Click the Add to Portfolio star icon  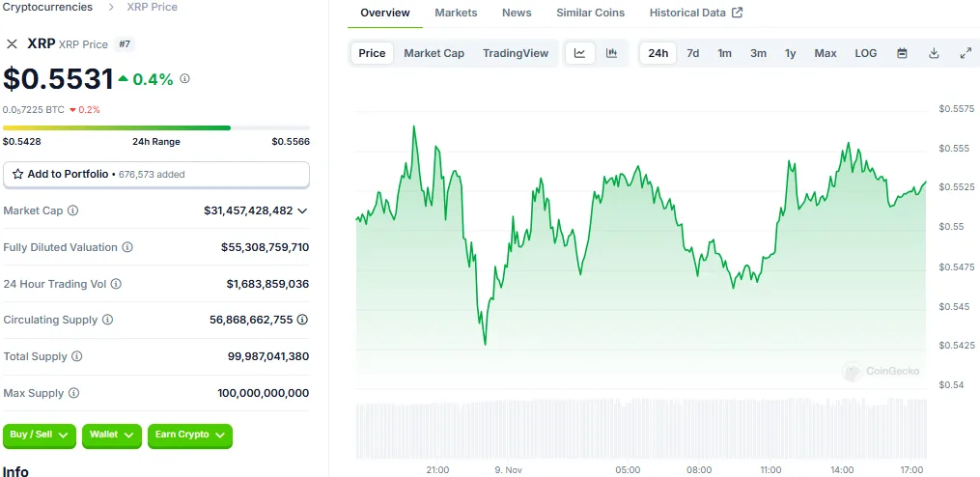17,175
